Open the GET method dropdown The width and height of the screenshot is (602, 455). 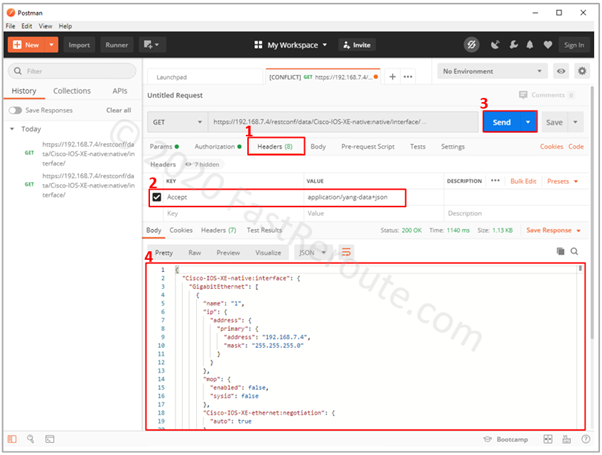coord(178,122)
